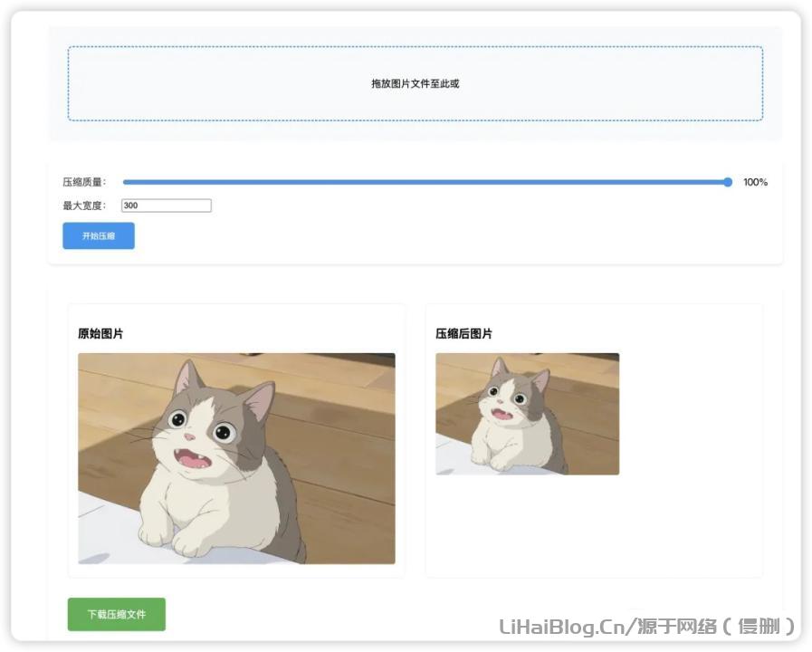Click the 最大宽度 label
The width and height of the screenshot is (812, 652).
[x=84, y=206]
